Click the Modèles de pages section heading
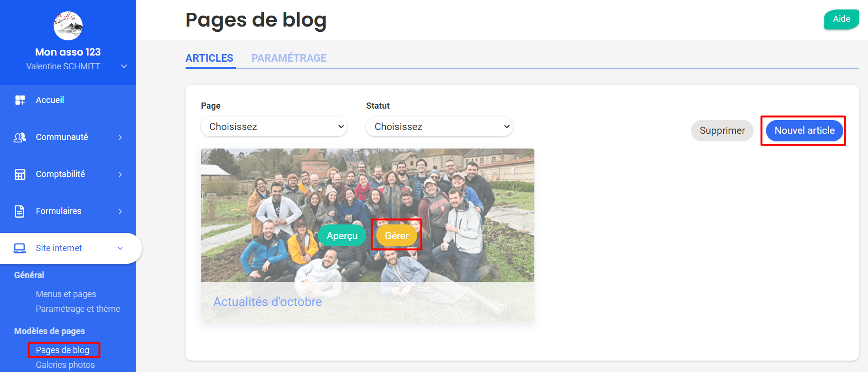 click(x=49, y=331)
